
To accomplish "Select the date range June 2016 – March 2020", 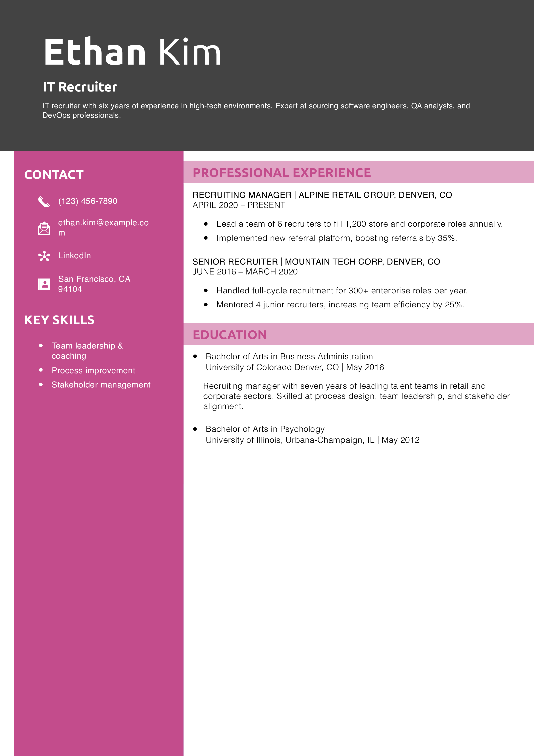I will coord(245,272).
